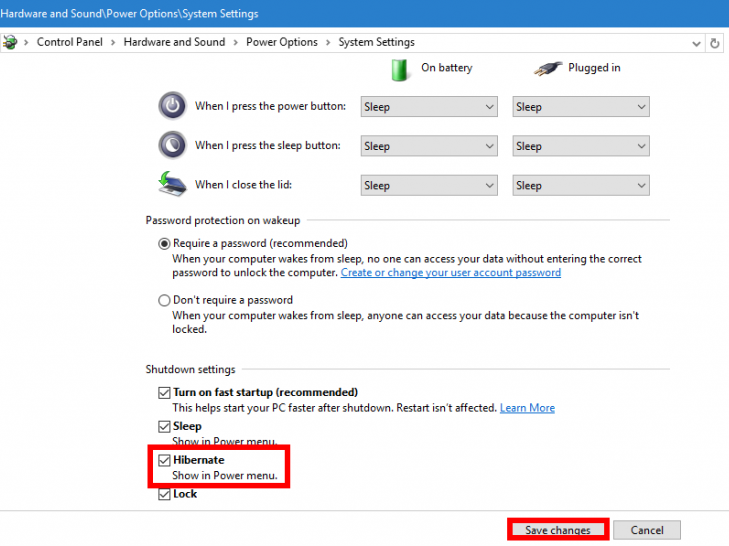Screen dimensions: 729x546
Task: Click the window title text in title bar
Action: [x=129, y=13]
